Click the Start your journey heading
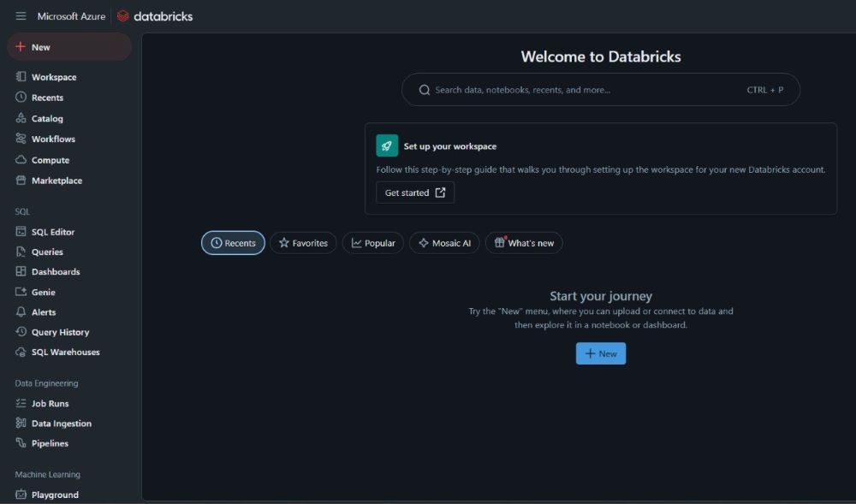The height and width of the screenshot is (504, 856). point(601,296)
